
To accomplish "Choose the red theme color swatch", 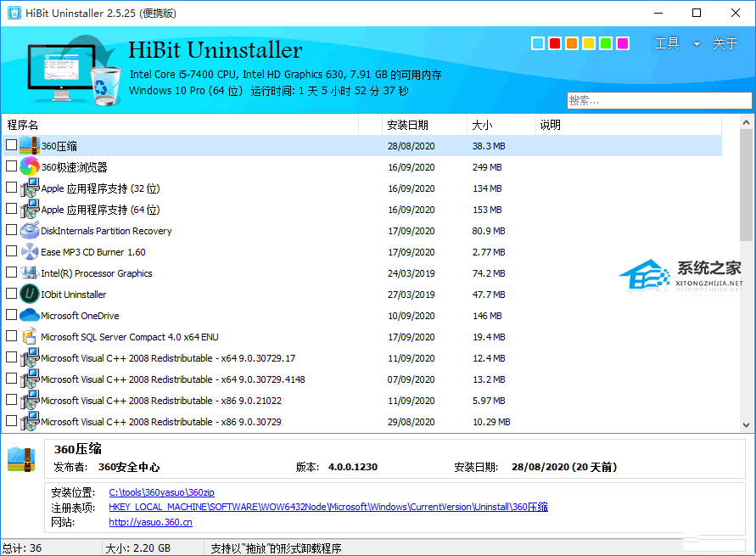I will click(x=555, y=43).
